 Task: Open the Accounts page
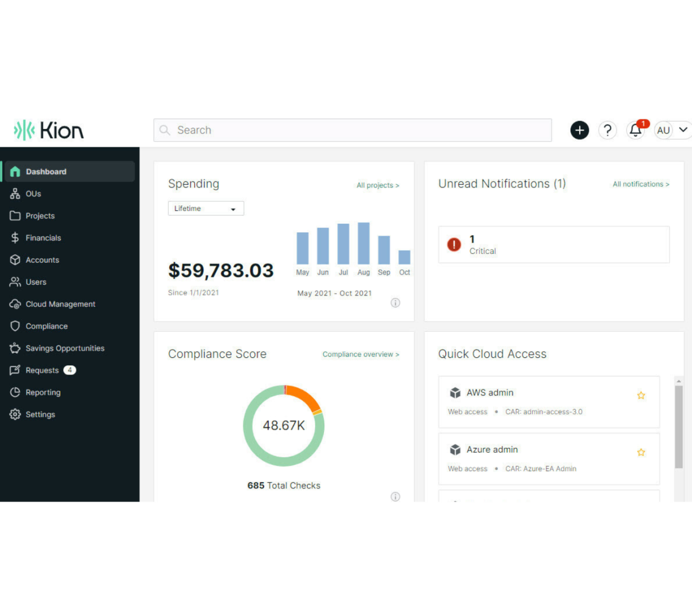coord(42,260)
